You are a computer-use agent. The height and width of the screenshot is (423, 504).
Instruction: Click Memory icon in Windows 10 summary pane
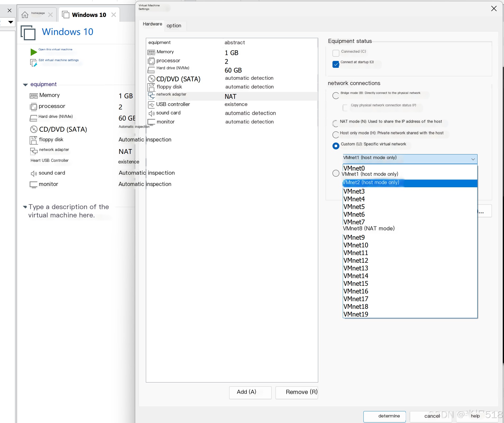34,96
